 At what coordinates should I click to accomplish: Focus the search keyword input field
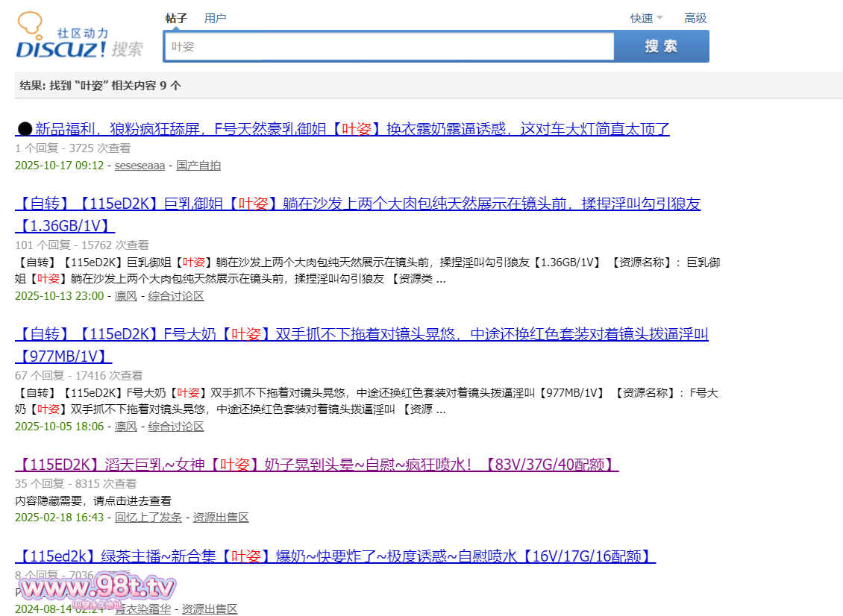pos(388,46)
